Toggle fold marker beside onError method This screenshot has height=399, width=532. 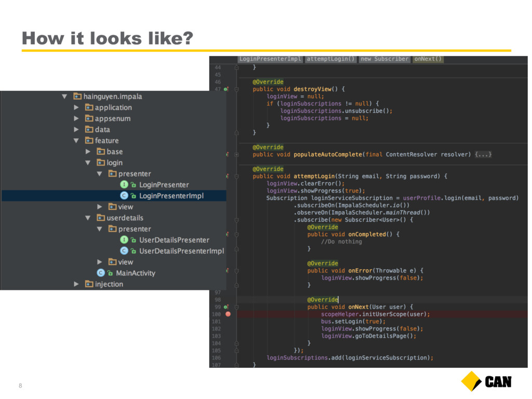point(236,271)
